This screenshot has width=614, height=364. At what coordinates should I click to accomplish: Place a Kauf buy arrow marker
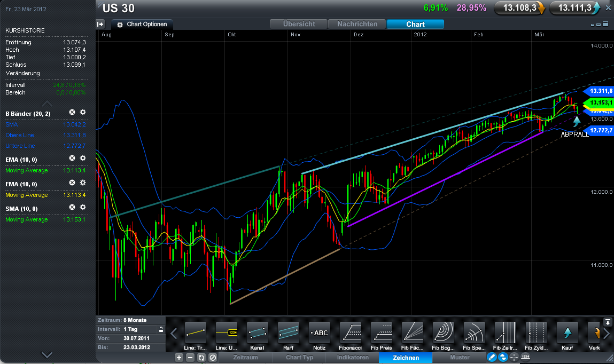(567, 333)
